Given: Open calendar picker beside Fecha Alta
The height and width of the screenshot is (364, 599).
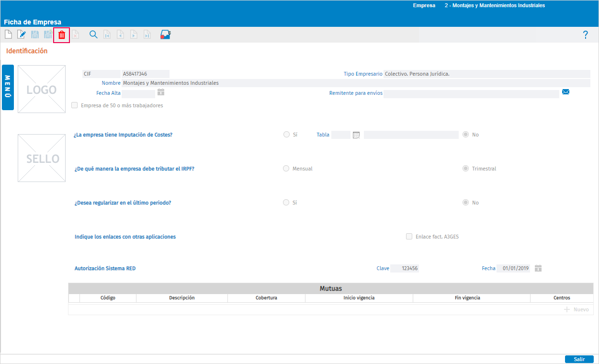Looking at the screenshot, I should tap(161, 92).
